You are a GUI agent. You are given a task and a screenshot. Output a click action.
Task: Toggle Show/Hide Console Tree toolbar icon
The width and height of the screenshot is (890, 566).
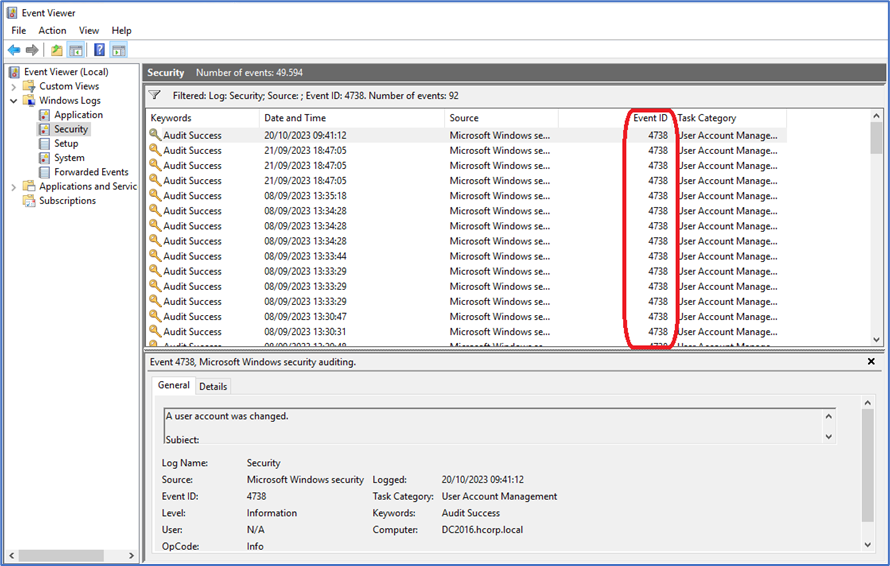(x=75, y=50)
